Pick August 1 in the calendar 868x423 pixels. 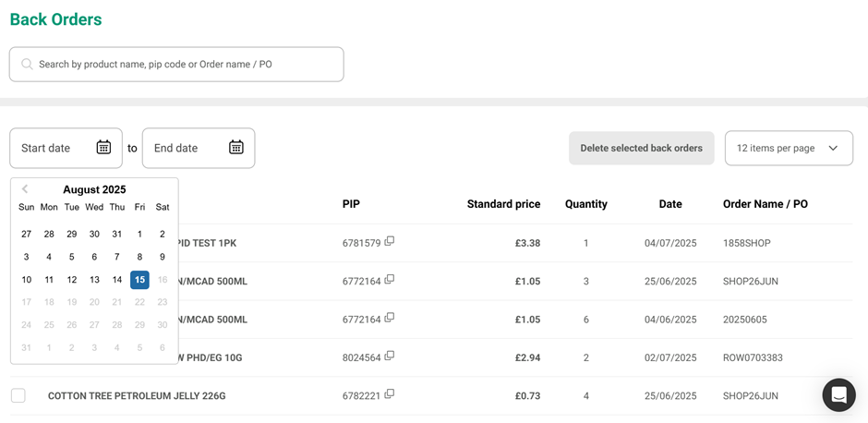(139, 235)
